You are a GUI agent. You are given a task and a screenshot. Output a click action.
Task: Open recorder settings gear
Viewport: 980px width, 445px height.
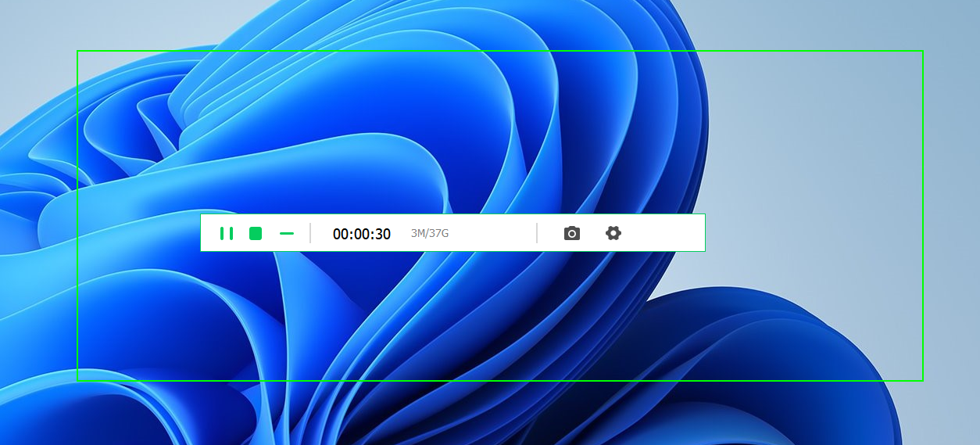613,233
